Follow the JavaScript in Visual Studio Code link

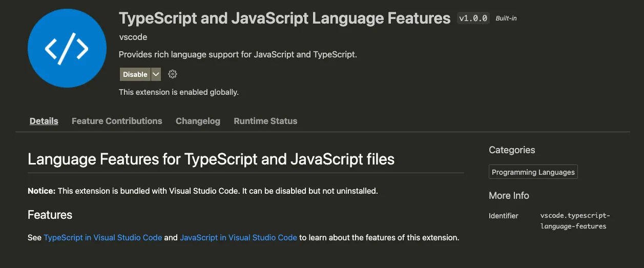tap(238, 238)
